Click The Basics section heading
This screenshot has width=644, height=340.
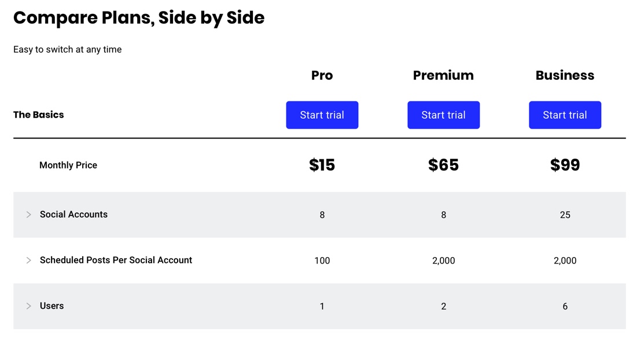(39, 115)
